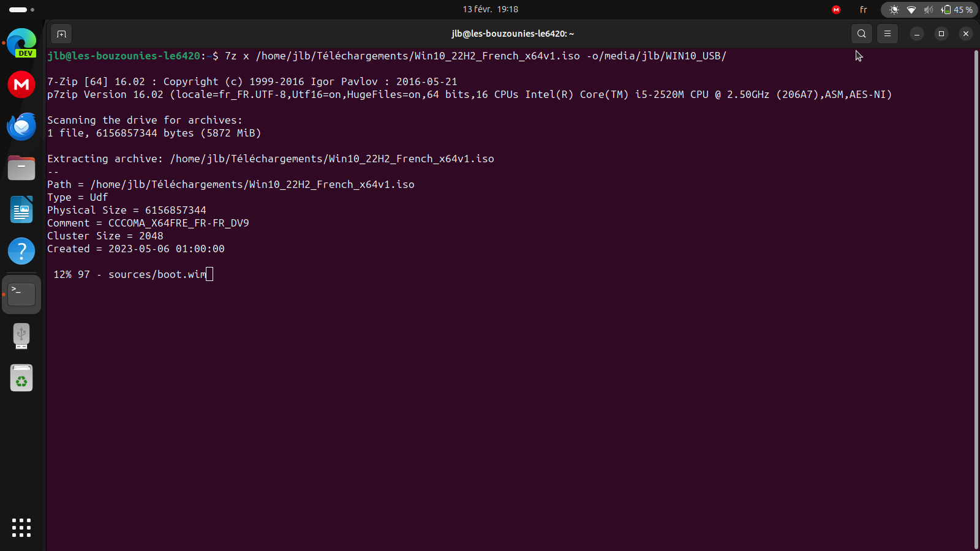This screenshot has height=551, width=980.
Task: Open the terminal search tool
Action: pyautogui.click(x=862, y=34)
